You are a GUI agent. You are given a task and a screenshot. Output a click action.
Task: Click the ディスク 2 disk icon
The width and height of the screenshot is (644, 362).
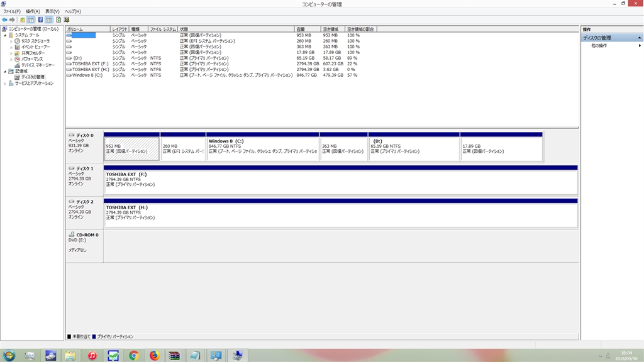tap(72, 202)
